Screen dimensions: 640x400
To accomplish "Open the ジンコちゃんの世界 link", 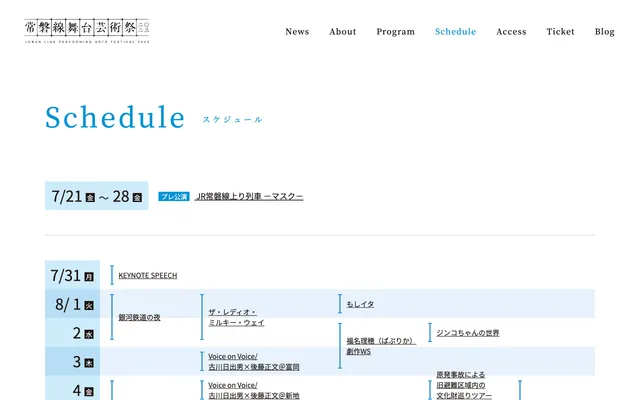I will (467, 333).
